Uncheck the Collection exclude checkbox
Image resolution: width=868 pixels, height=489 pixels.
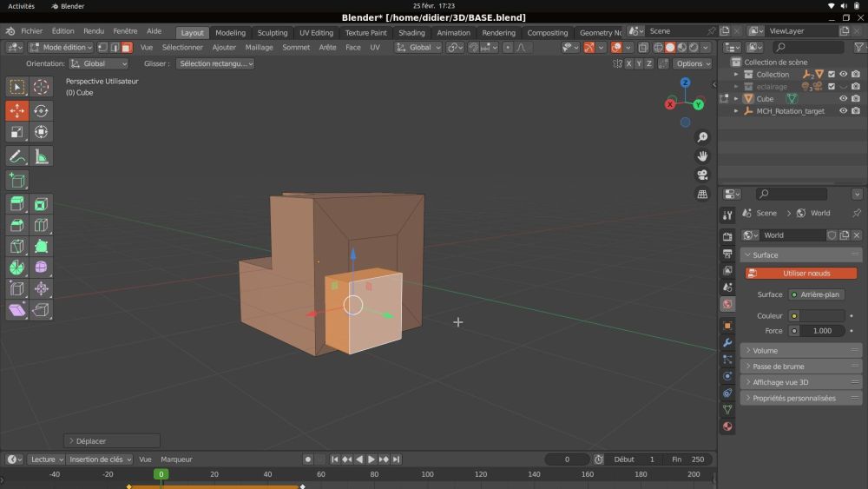point(832,74)
